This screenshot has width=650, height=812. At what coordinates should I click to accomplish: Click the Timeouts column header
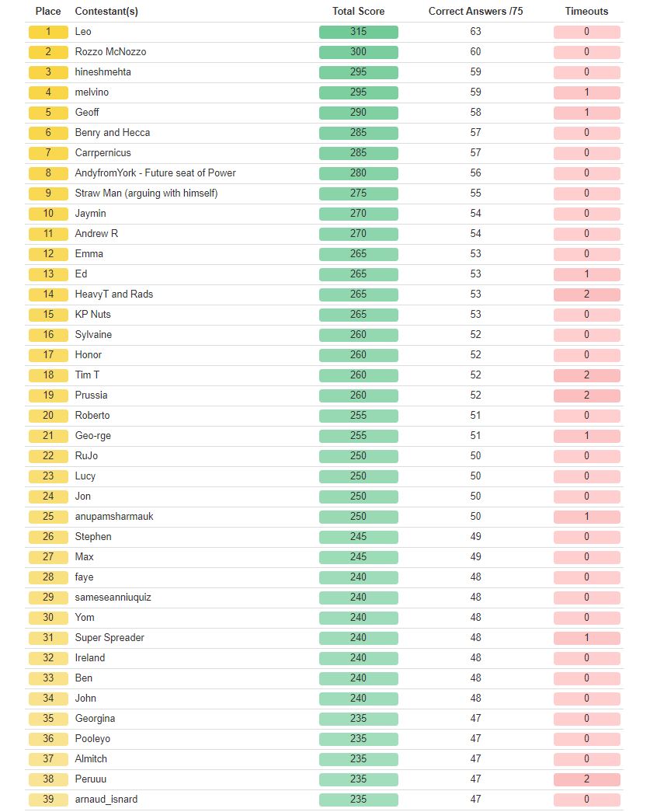coord(586,12)
